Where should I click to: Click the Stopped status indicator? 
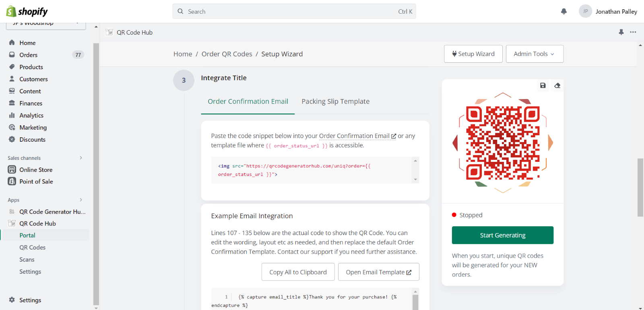pyautogui.click(x=467, y=215)
